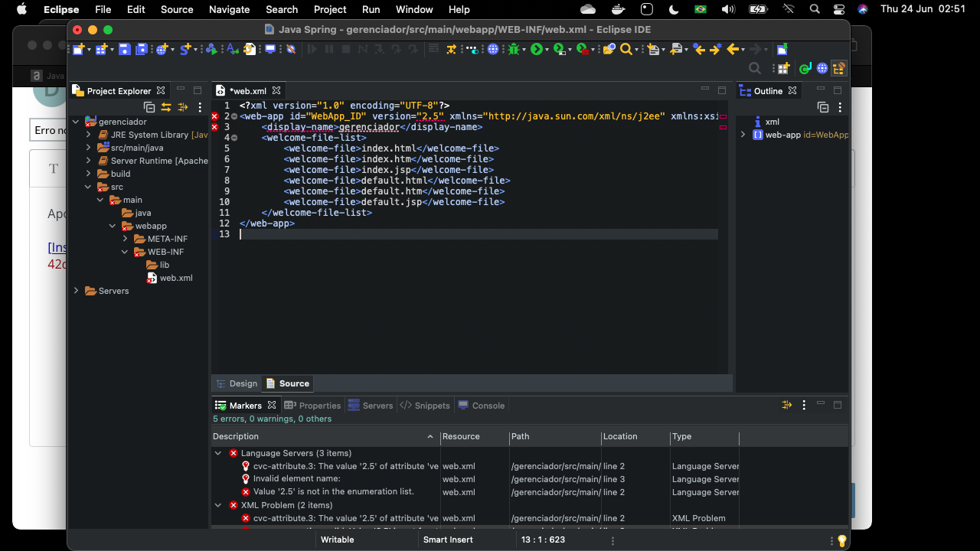Viewport: 980px width, 551px height.
Task: Toggle Link with Editor in Project Explorer
Action: tap(165, 107)
